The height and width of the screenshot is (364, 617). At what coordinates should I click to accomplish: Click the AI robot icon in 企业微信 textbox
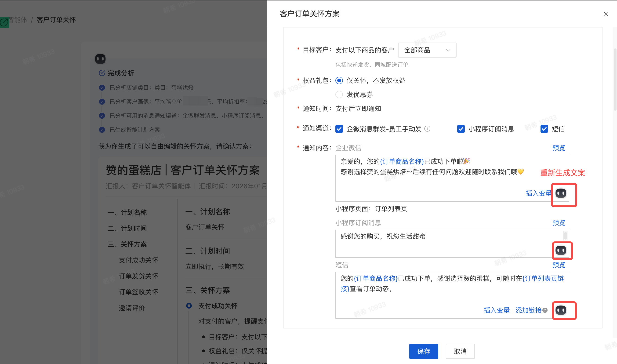coord(561,193)
